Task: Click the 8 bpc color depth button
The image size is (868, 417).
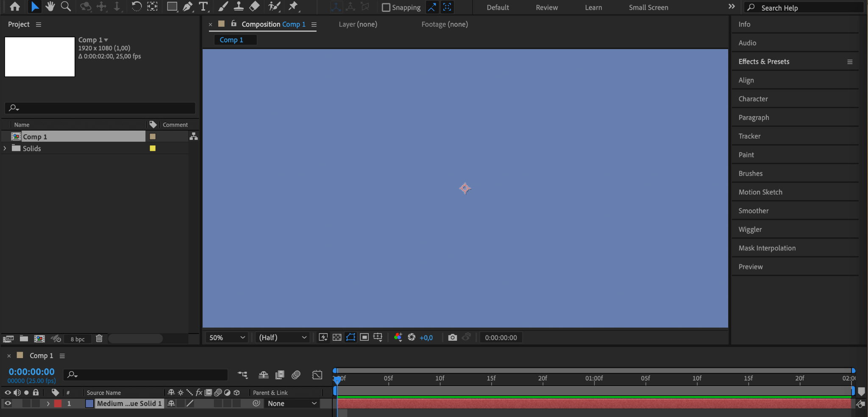Action: (x=78, y=339)
